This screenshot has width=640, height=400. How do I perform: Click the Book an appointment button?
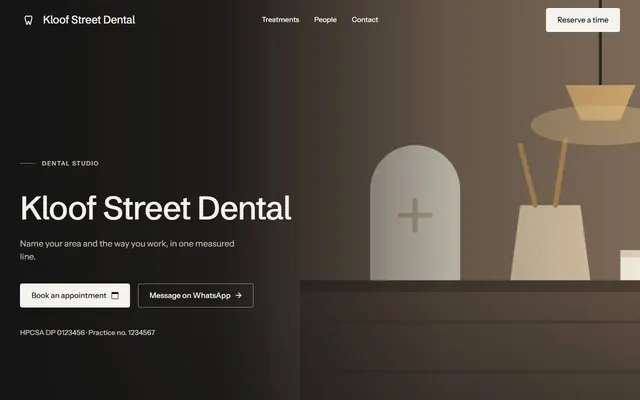75,296
